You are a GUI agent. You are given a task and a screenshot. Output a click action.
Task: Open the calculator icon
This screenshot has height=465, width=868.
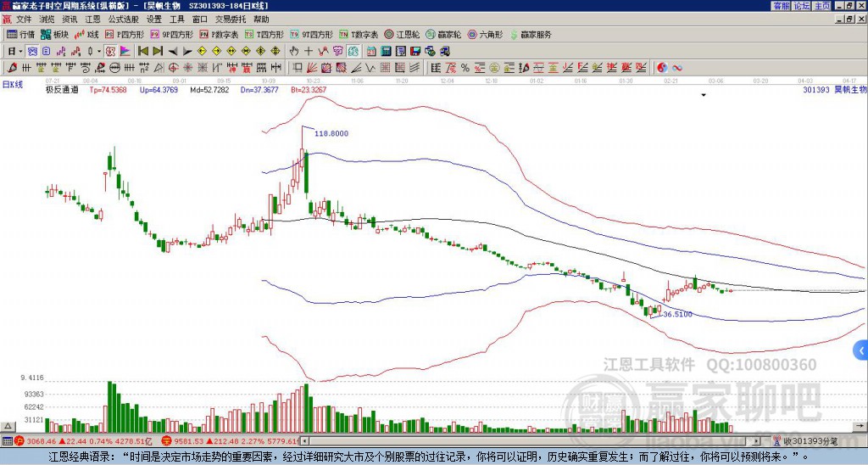coord(386,52)
